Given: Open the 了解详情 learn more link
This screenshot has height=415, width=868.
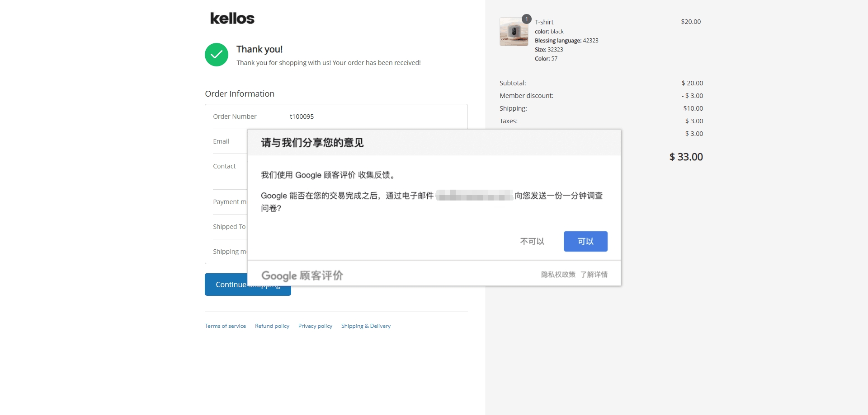Looking at the screenshot, I should pos(594,275).
